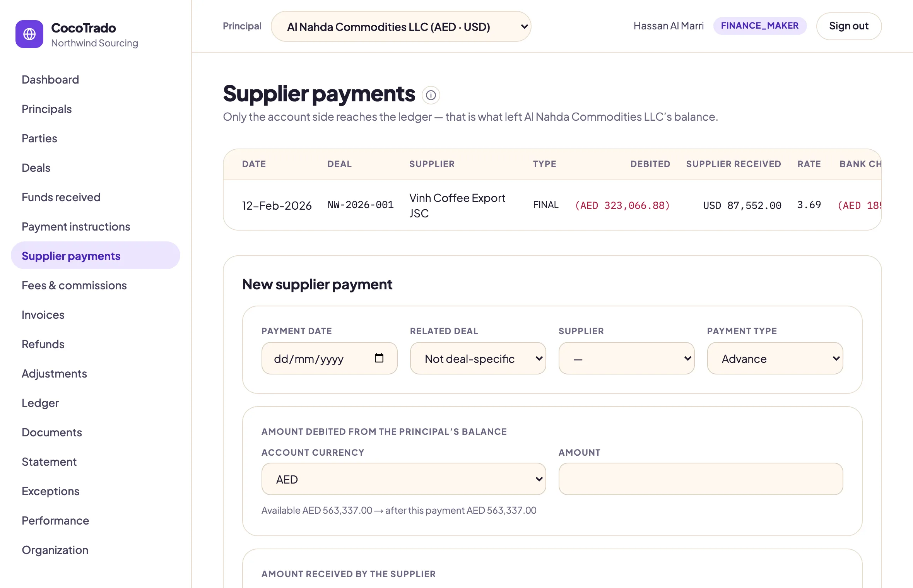Image resolution: width=913 pixels, height=588 pixels.
Task: Open the Supplier payments info icon
Action: 431,95
